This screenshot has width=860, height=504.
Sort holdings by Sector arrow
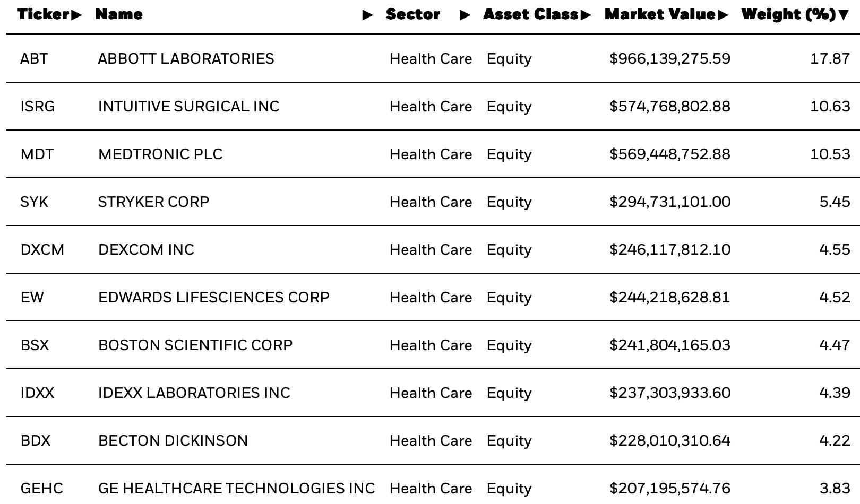point(465,15)
